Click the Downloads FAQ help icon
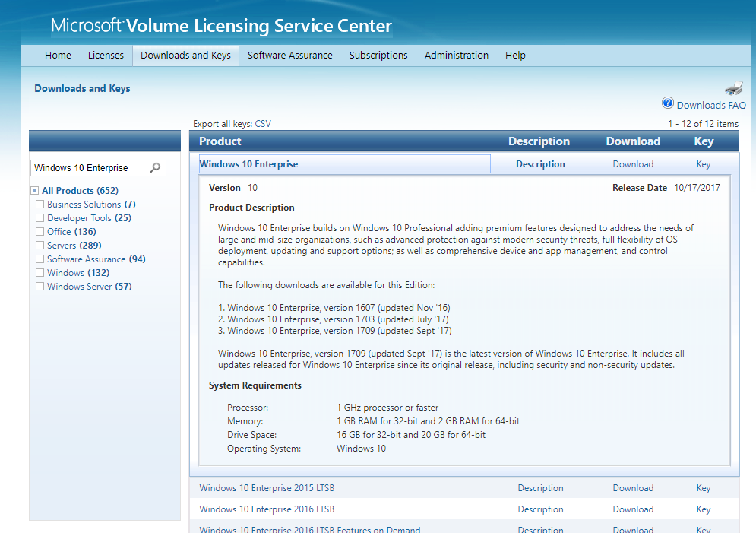This screenshot has width=756, height=533. [668, 103]
